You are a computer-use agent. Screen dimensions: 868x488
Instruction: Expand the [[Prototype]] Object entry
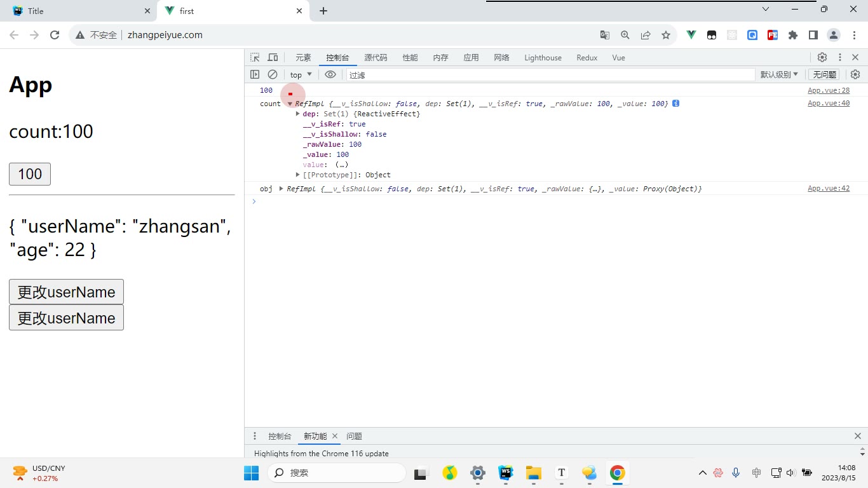click(x=298, y=175)
